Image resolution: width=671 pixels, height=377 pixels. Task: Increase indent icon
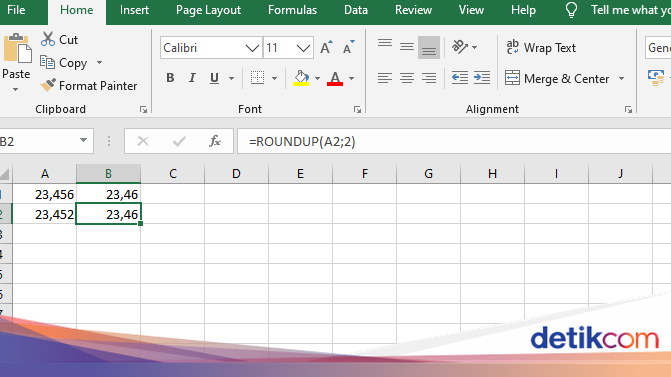(x=482, y=78)
